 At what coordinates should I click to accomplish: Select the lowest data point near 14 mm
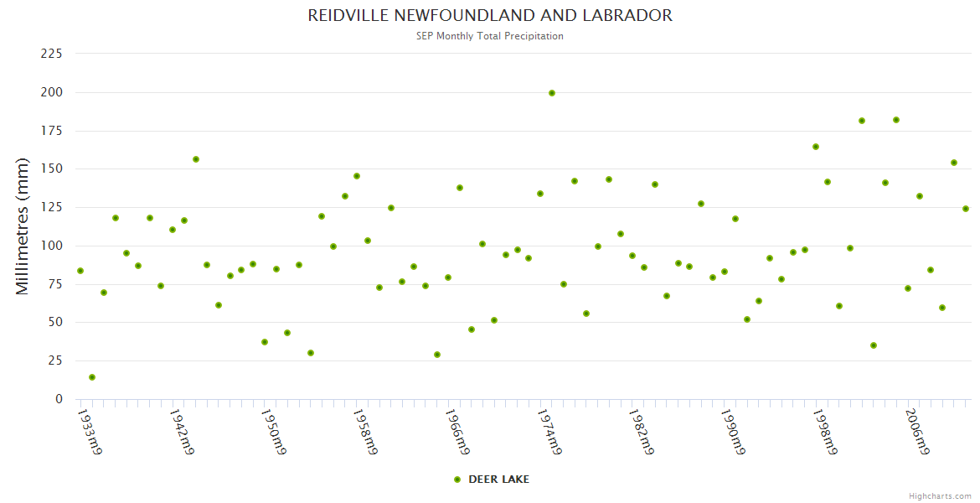tap(92, 377)
